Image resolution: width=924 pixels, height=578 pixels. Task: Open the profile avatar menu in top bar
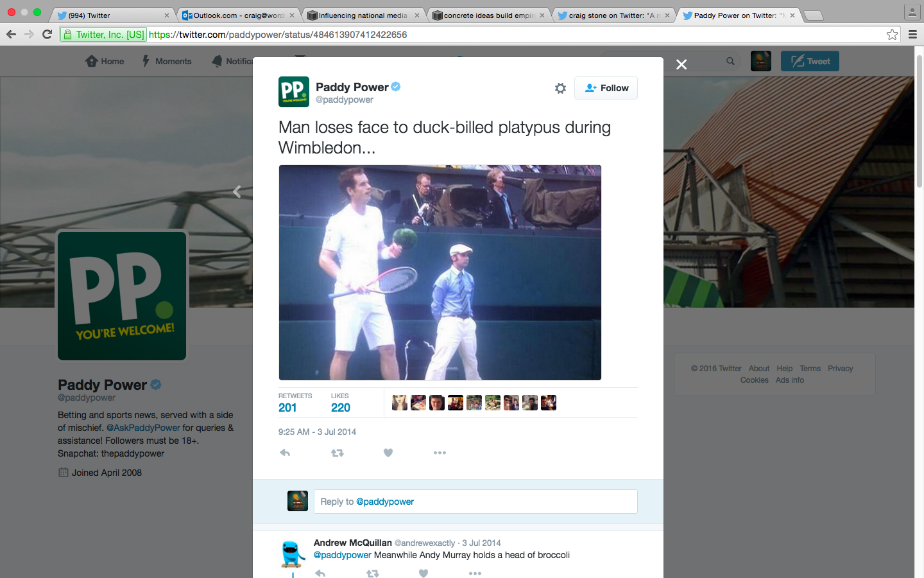click(761, 61)
